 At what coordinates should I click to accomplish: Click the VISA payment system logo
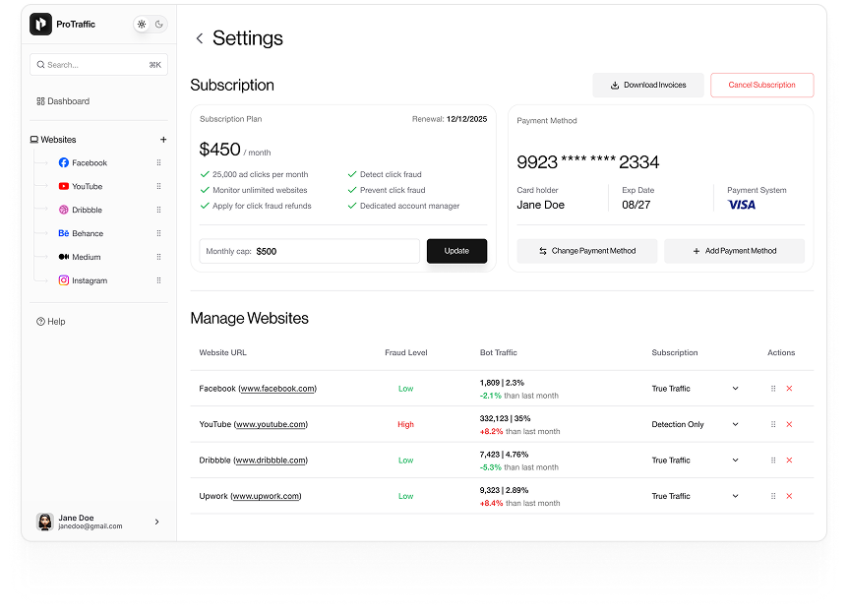pyautogui.click(x=742, y=205)
